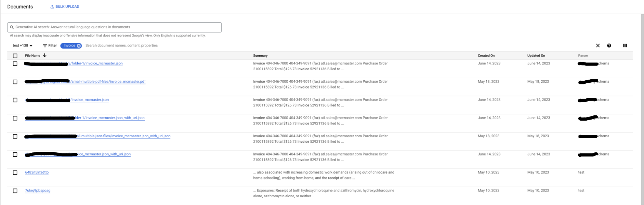The height and width of the screenshot is (205, 644).
Task: Open the 6483n5ln3dtto document link
Action: 37,172
